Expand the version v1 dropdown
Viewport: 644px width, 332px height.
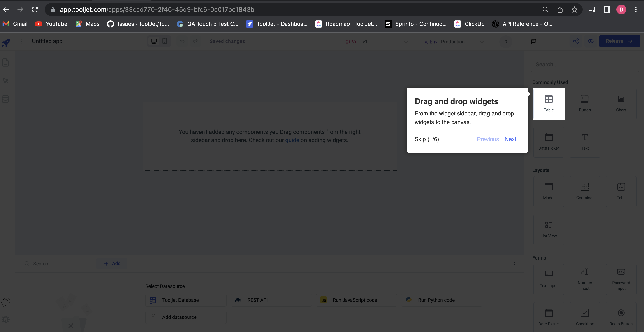click(x=406, y=42)
